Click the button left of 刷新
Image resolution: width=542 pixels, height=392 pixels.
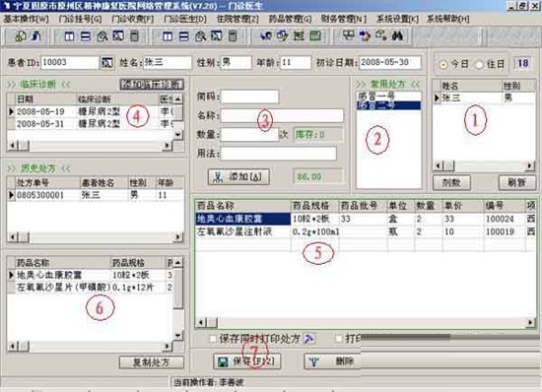click(451, 182)
